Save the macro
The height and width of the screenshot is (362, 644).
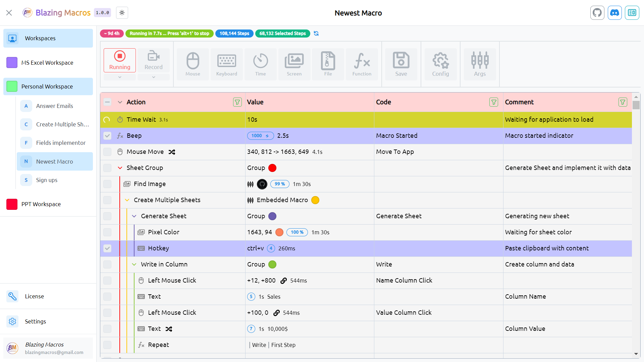point(401,64)
